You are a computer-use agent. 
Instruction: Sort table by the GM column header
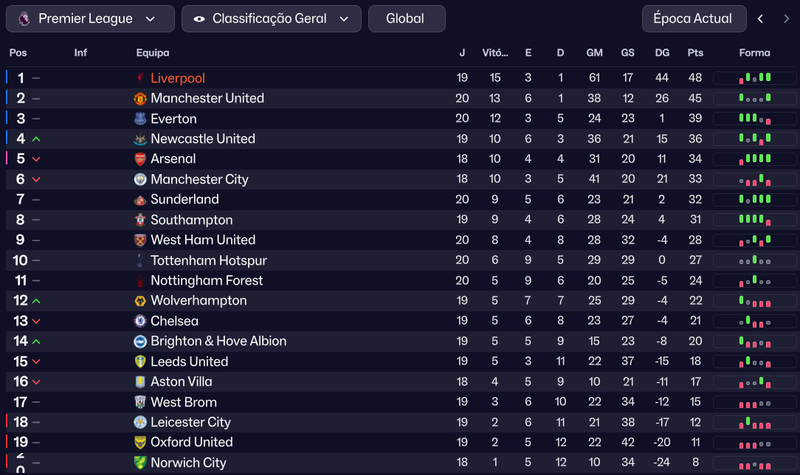click(594, 53)
